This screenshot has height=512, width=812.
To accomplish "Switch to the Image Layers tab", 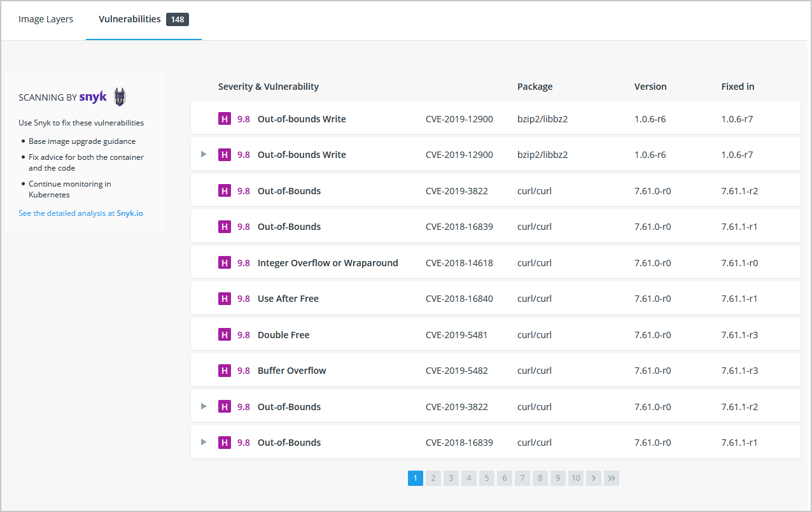I will click(45, 19).
